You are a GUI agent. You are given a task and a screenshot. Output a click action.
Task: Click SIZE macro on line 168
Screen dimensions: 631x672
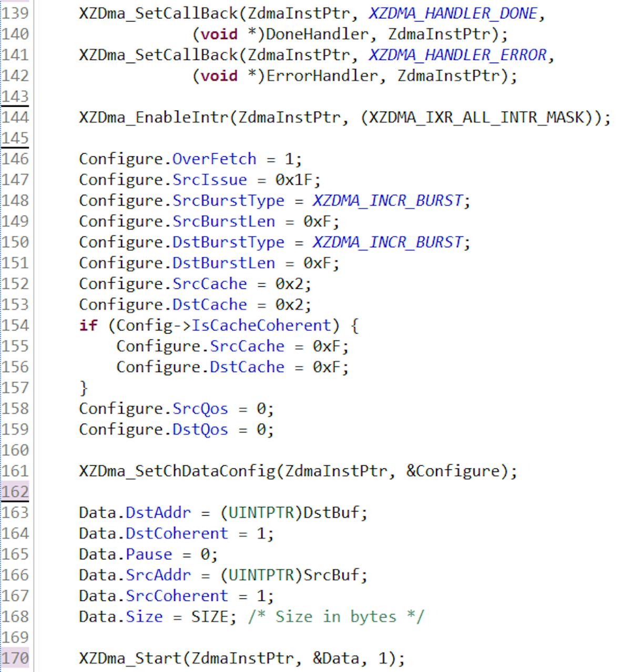[x=209, y=616]
